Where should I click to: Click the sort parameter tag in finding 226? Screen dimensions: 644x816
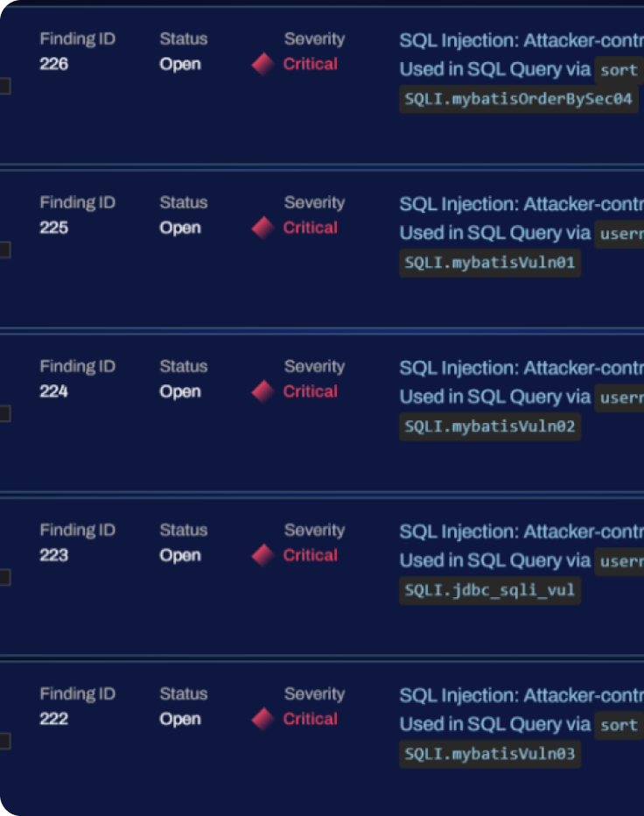pos(619,70)
